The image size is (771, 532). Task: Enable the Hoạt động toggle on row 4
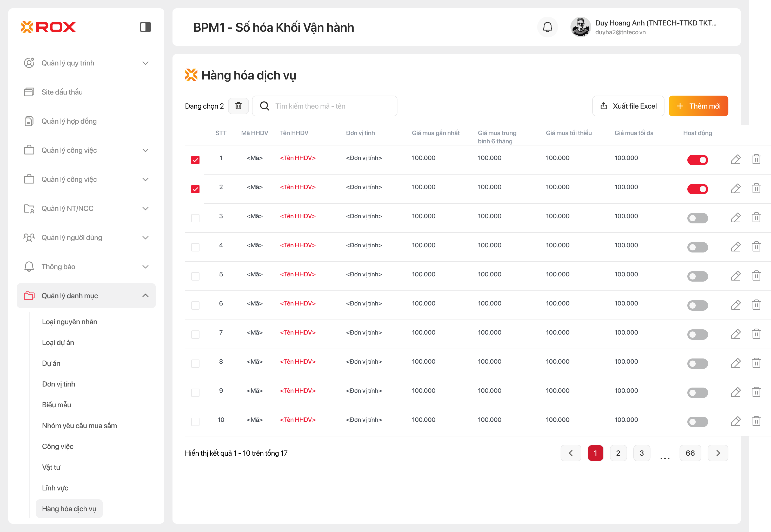[x=697, y=247]
